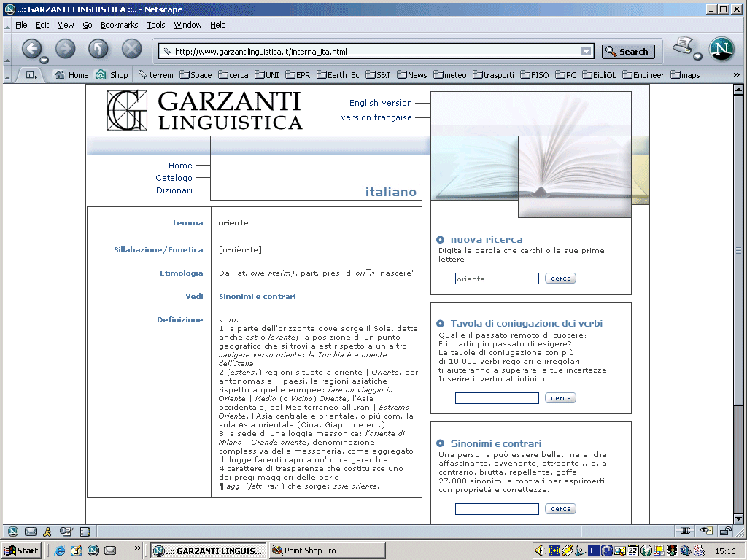Open the File menu
Image resolution: width=747 pixels, height=560 pixels.
[x=21, y=25]
